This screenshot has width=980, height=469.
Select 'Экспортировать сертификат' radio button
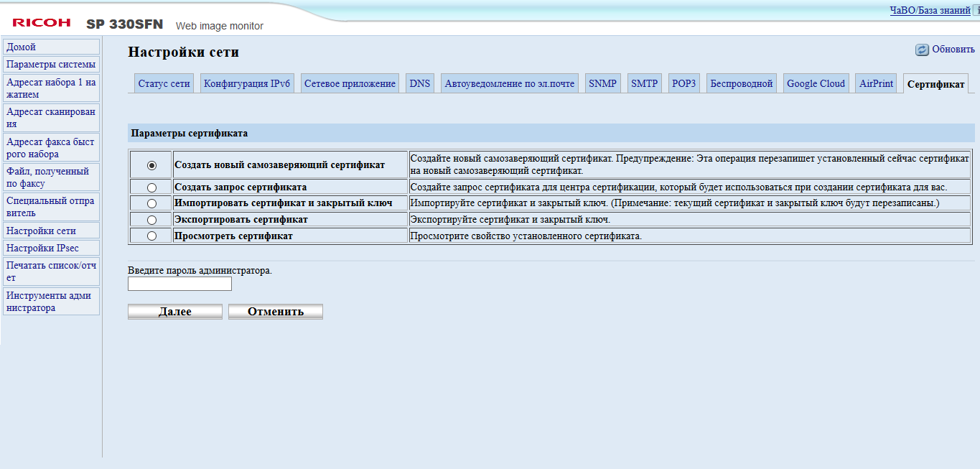coord(151,220)
